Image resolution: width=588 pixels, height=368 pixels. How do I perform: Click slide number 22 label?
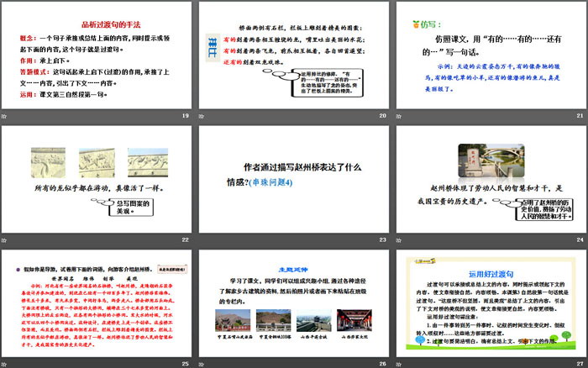pyautogui.click(x=186, y=239)
